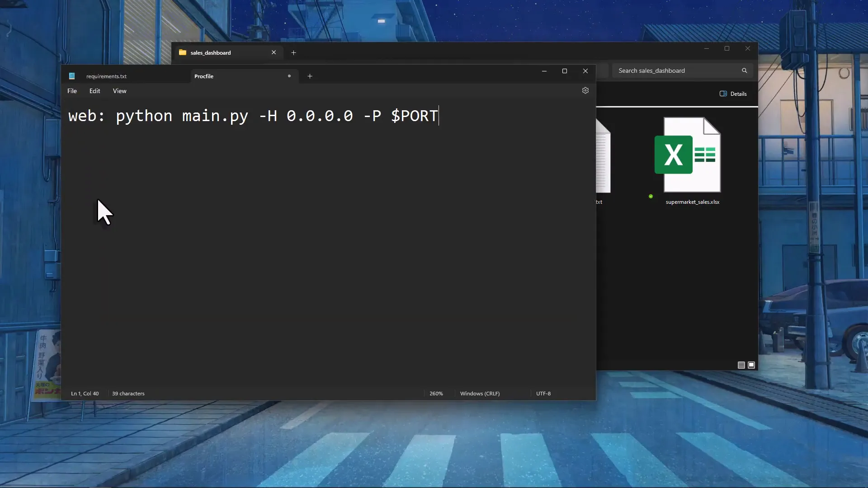Click the green sync status badge on the file

click(x=651, y=196)
